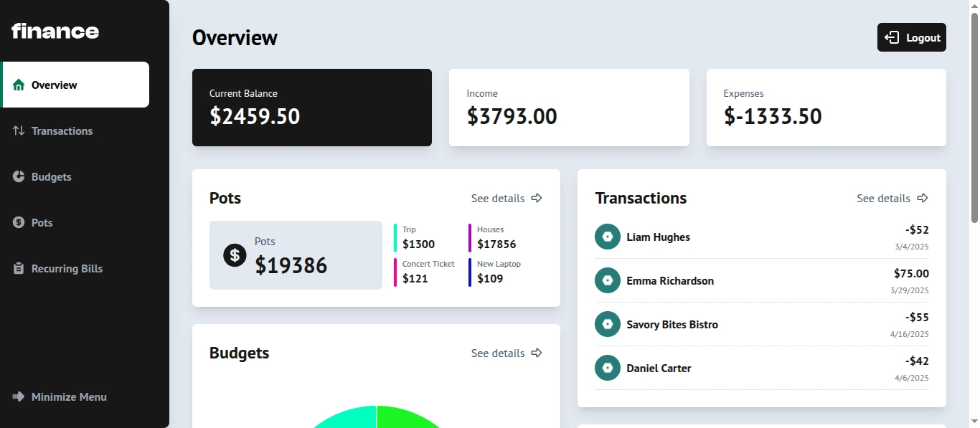Click the Current Balance card
The height and width of the screenshot is (428, 980).
coord(312,108)
